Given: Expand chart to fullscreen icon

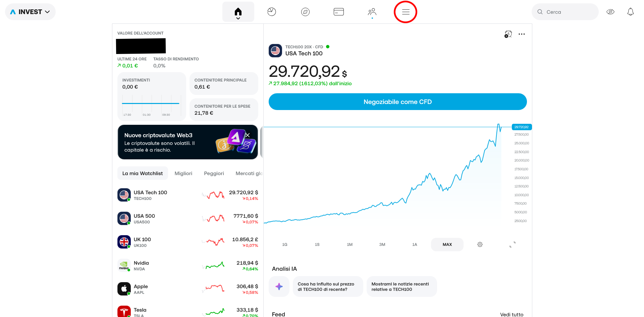Looking at the screenshot, I should click(x=513, y=244).
